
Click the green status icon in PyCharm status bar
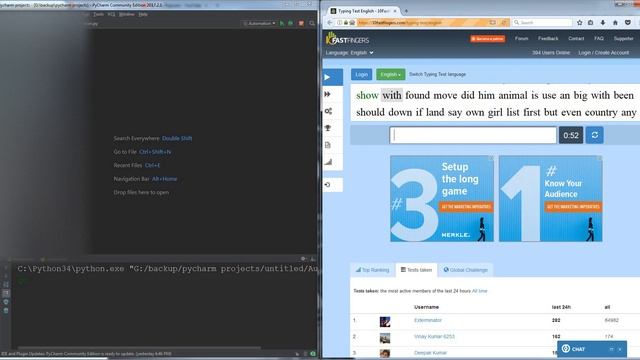pyautogui.click(x=313, y=354)
